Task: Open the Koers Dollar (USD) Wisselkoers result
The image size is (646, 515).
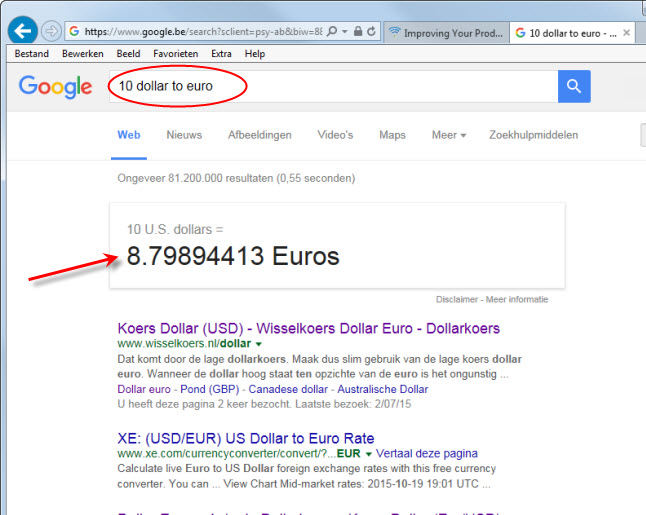Action: click(x=308, y=328)
